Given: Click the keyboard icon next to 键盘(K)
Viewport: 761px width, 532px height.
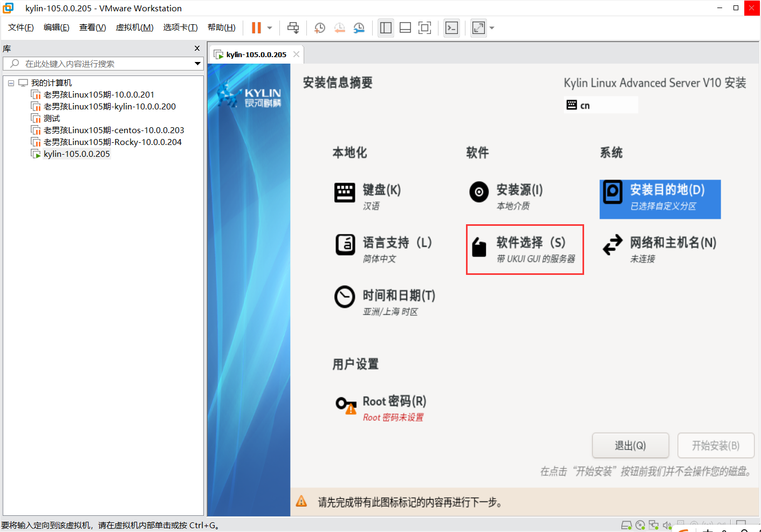Looking at the screenshot, I should 344,192.
